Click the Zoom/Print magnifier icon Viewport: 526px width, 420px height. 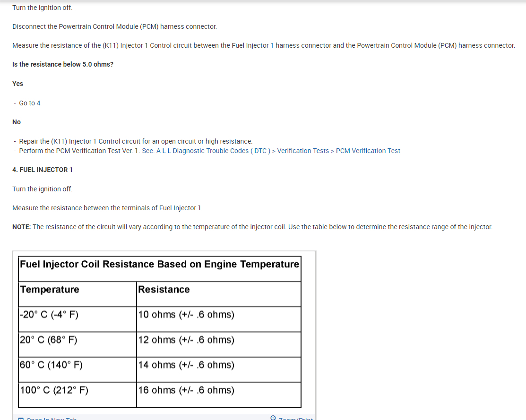click(273, 418)
